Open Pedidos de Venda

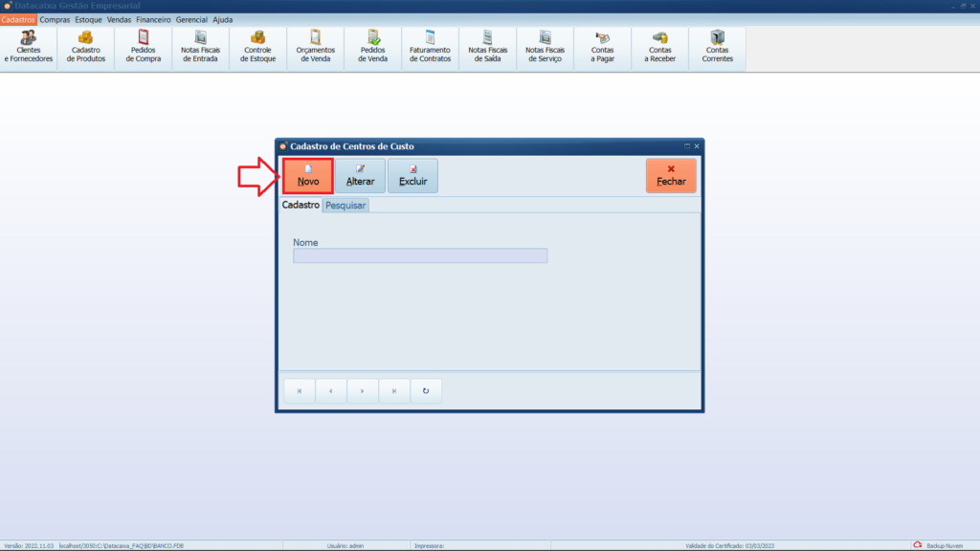click(x=373, y=48)
